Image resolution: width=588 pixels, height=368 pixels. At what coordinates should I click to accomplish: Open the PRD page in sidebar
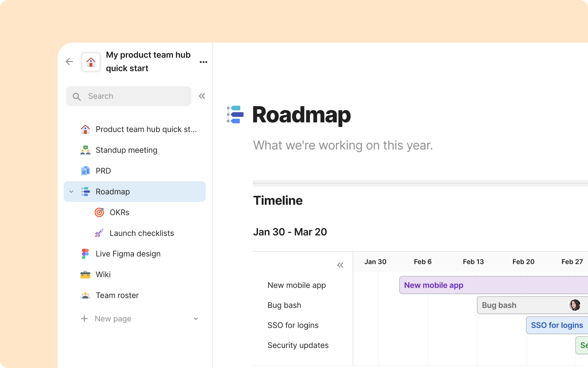[103, 171]
